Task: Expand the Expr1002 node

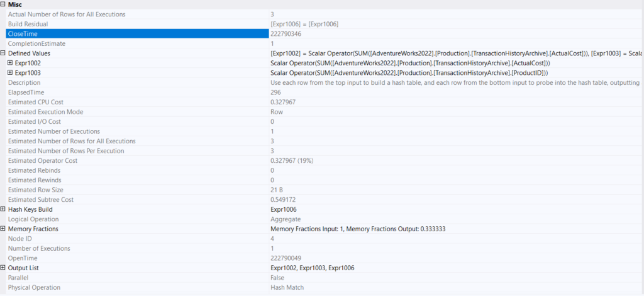Action: coord(10,63)
